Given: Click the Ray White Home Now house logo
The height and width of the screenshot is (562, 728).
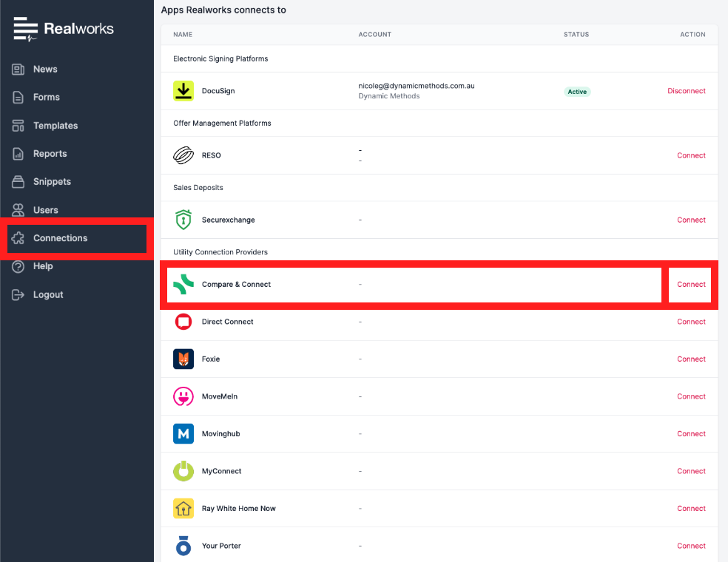Looking at the screenshot, I should pyautogui.click(x=183, y=509).
